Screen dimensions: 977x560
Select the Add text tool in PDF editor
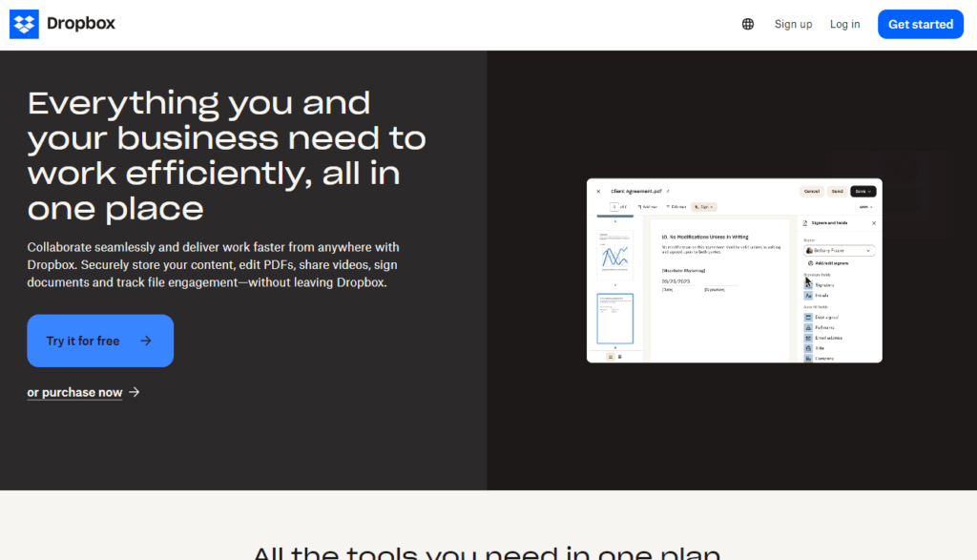(x=648, y=207)
